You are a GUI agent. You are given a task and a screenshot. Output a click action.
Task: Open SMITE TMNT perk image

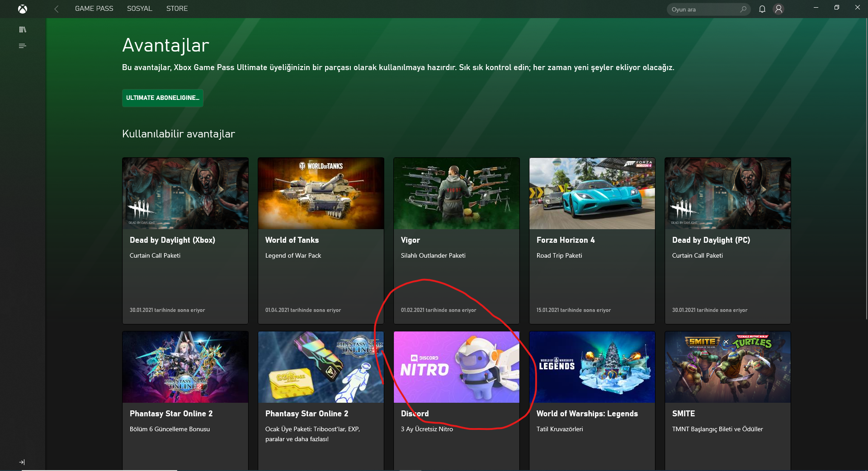(x=728, y=367)
